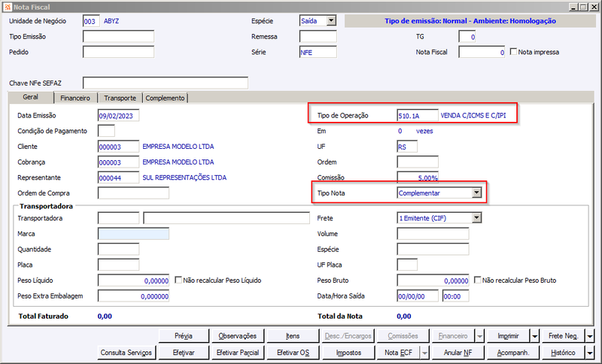Click the Anular NF button
602x364 pixels.
(x=458, y=353)
